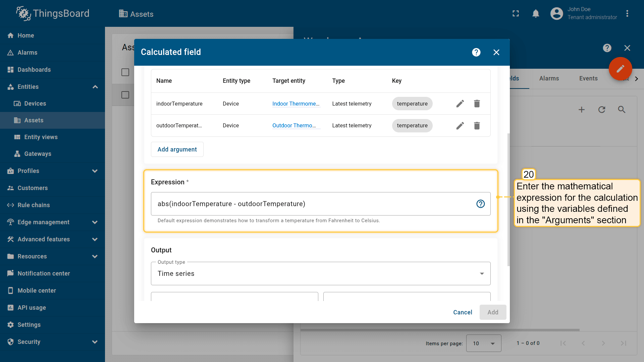Open Calculated field dialog help icon
Image resolution: width=644 pixels, height=362 pixels.
[476, 52]
